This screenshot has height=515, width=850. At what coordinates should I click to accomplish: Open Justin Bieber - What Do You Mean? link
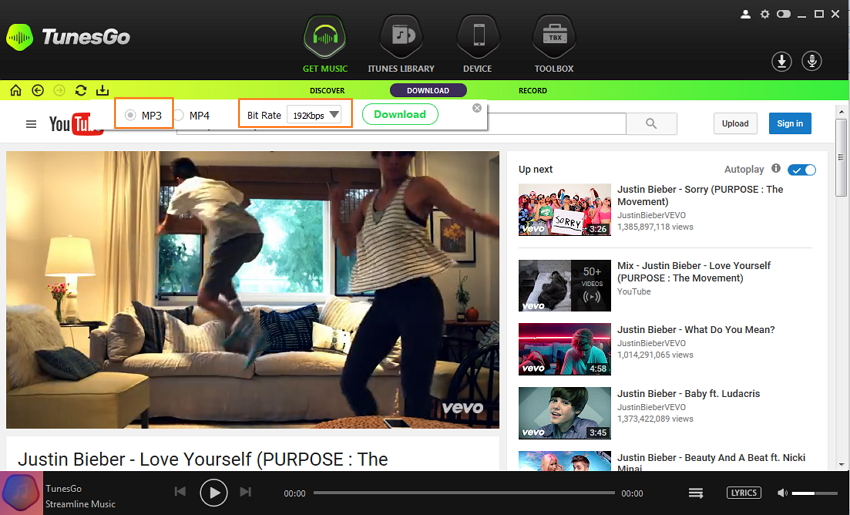pyautogui.click(x=696, y=330)
